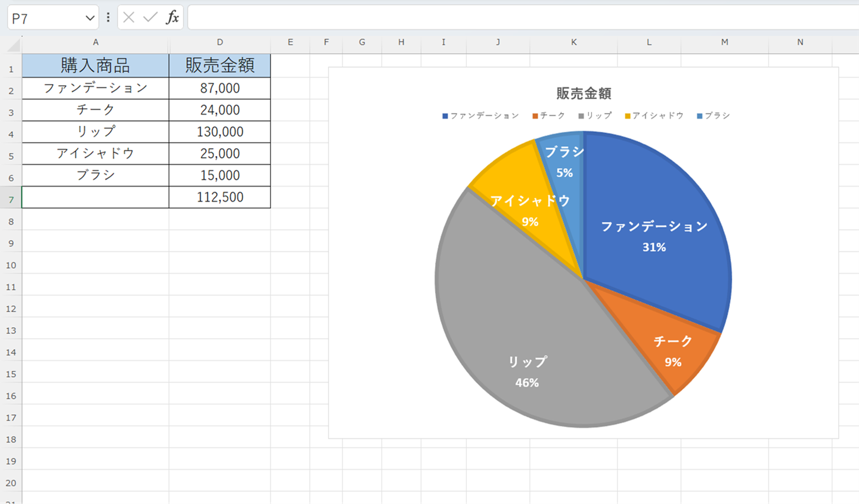Click the Insert Function fx icon

[x=172, y=18]
